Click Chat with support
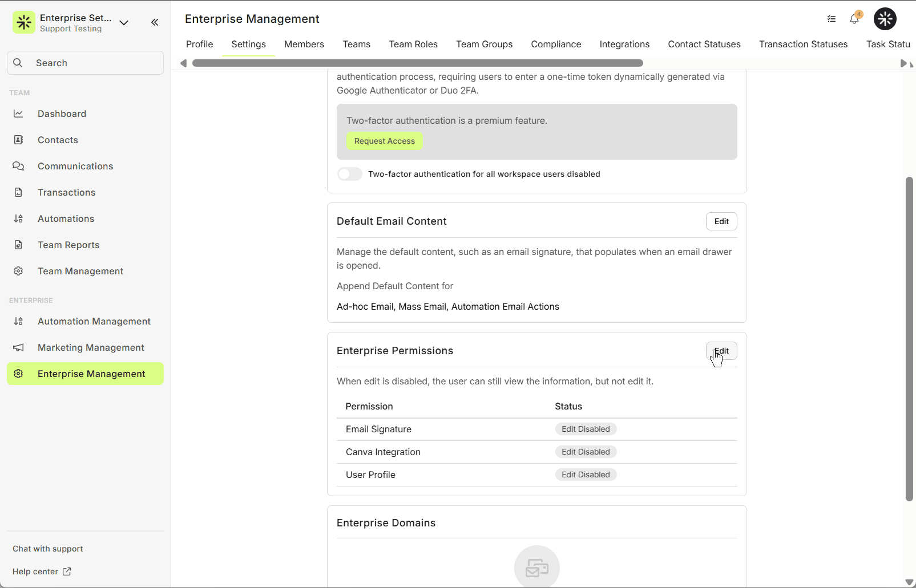 click(48, 549)
